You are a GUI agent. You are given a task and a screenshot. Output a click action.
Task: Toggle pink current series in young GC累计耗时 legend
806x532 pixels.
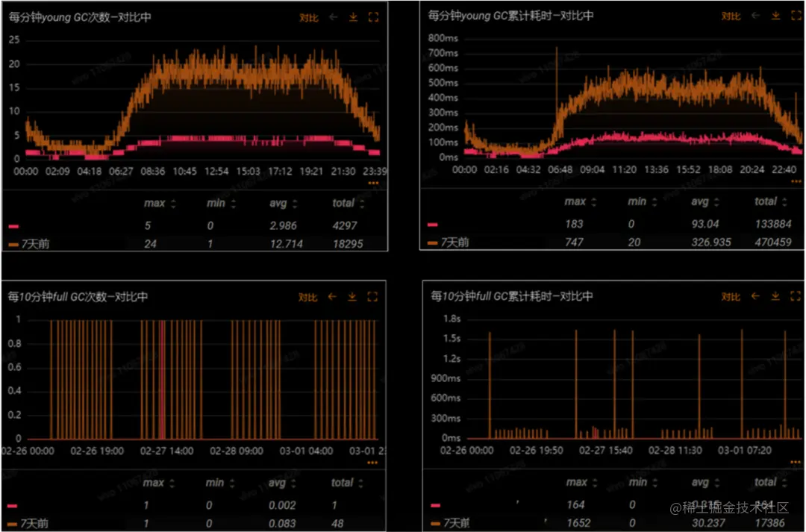point(433,225)
